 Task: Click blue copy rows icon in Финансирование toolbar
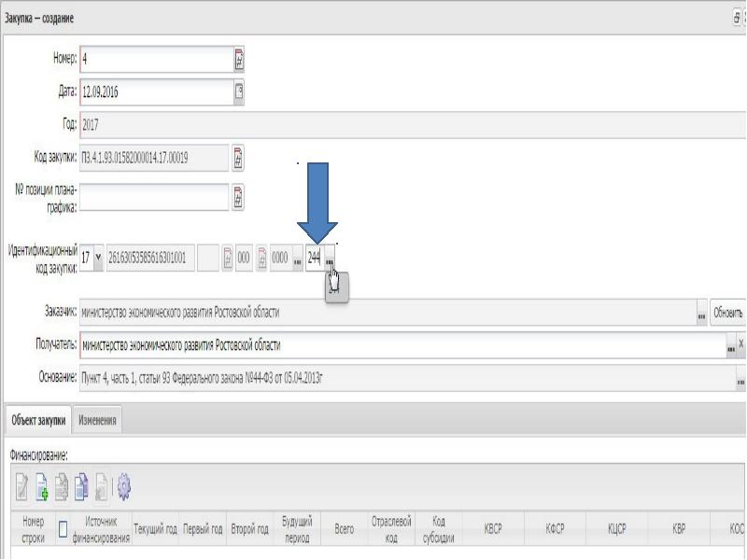(x=81, y=486)
